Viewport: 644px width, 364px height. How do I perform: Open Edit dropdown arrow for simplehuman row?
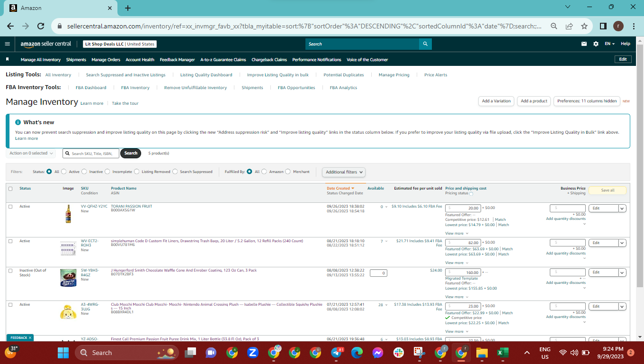622,243
